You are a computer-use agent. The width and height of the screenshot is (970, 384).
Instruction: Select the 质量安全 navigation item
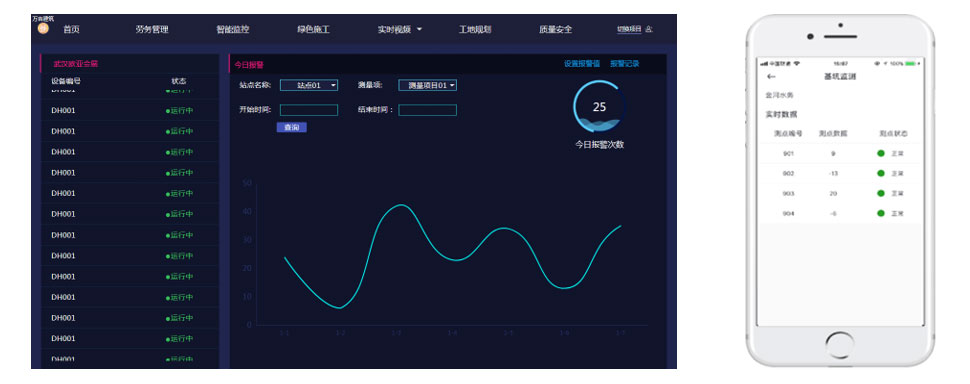(556, 29)
